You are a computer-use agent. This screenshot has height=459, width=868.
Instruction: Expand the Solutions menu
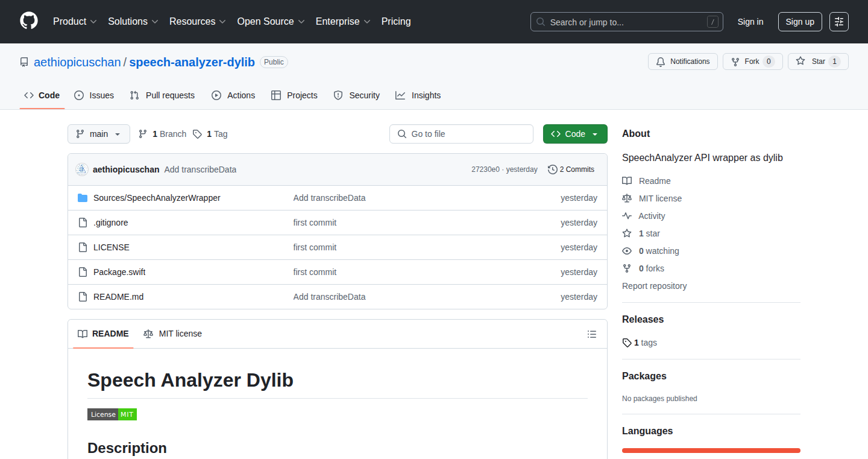point(133,22)
